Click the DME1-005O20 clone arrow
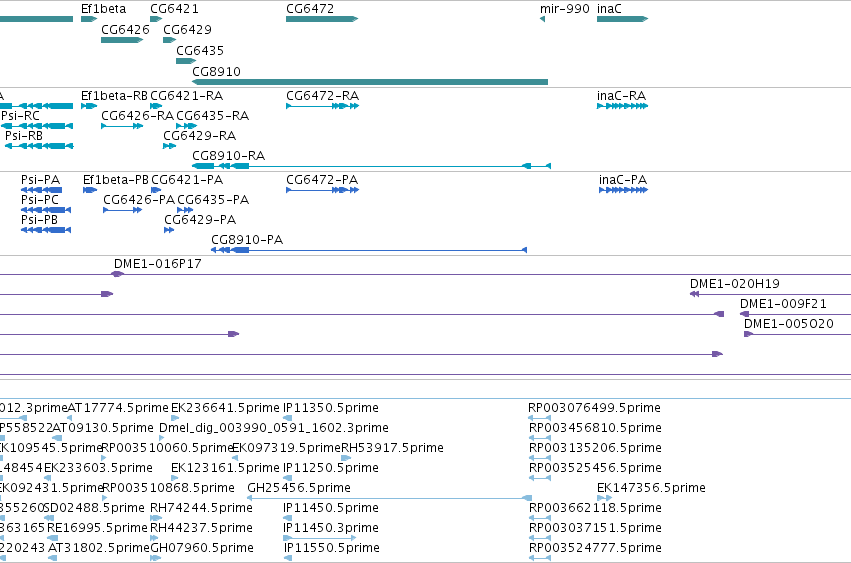 pyautogui.click(x=748, y=334)
